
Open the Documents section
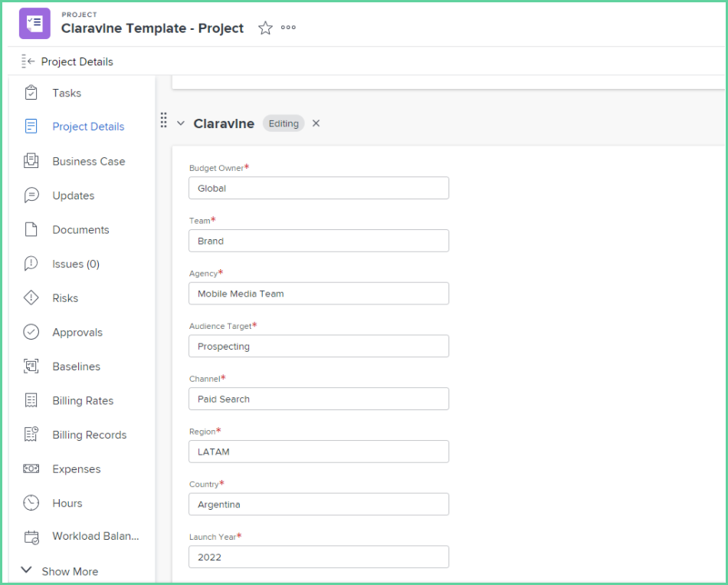[x=80, y=230]
